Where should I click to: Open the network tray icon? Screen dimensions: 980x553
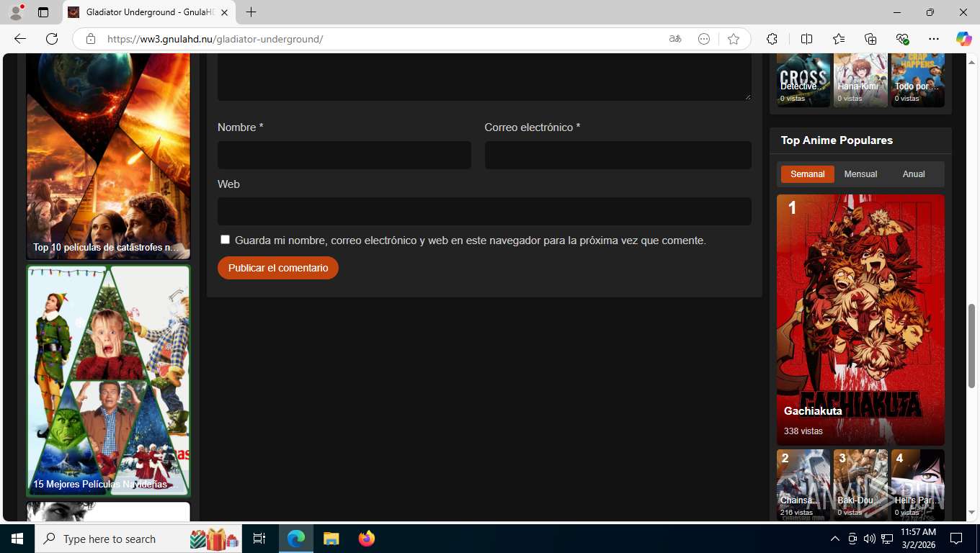(x=887, y=539)
